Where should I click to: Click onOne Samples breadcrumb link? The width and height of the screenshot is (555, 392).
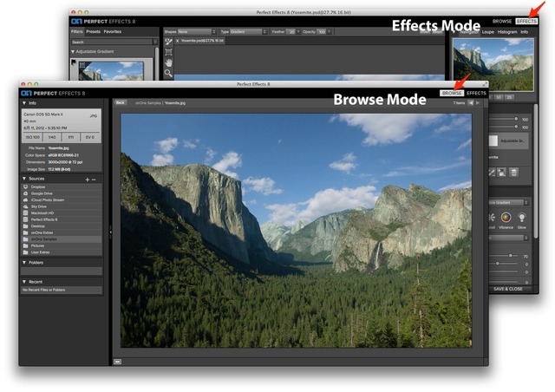coord(148,103)
